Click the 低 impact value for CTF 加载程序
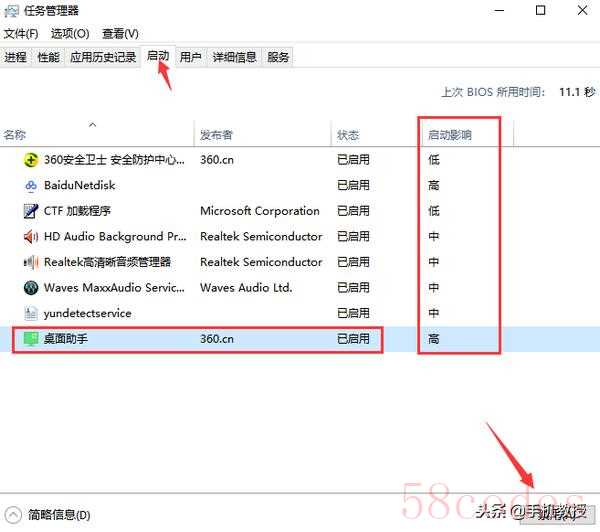Viewport: 600px width, 532px height. tap(434, 211)
